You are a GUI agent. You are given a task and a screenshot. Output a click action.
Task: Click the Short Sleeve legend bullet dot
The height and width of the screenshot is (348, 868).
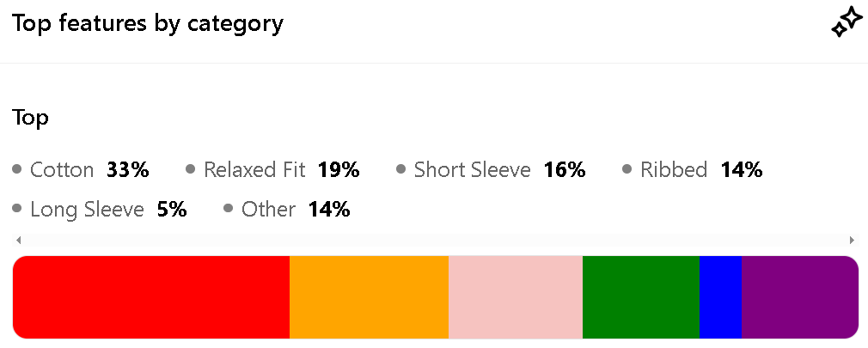401,168
